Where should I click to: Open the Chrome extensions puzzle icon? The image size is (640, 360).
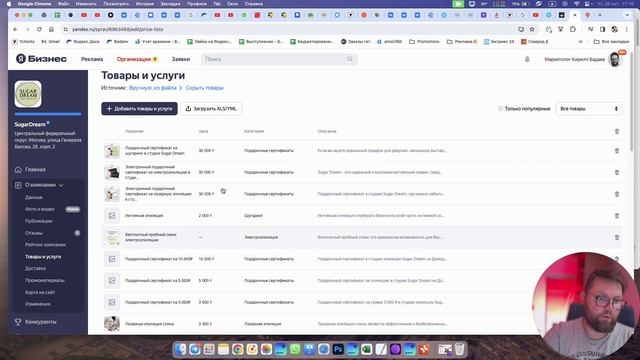pos(573,29)
